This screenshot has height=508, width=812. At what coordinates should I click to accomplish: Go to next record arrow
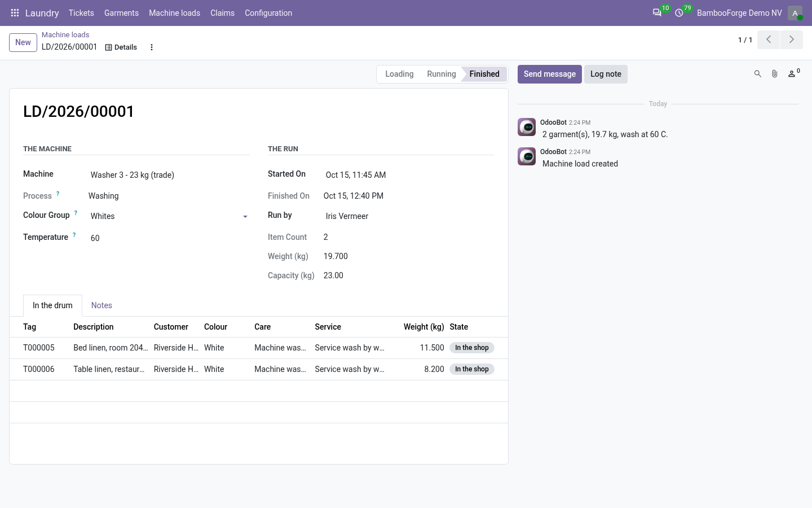coord(791,40)
